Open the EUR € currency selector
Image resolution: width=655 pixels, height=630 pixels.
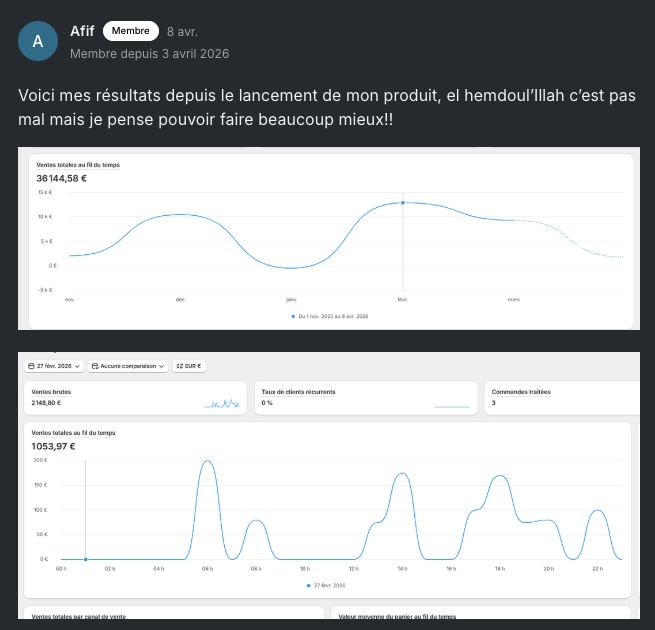(189, 366)
